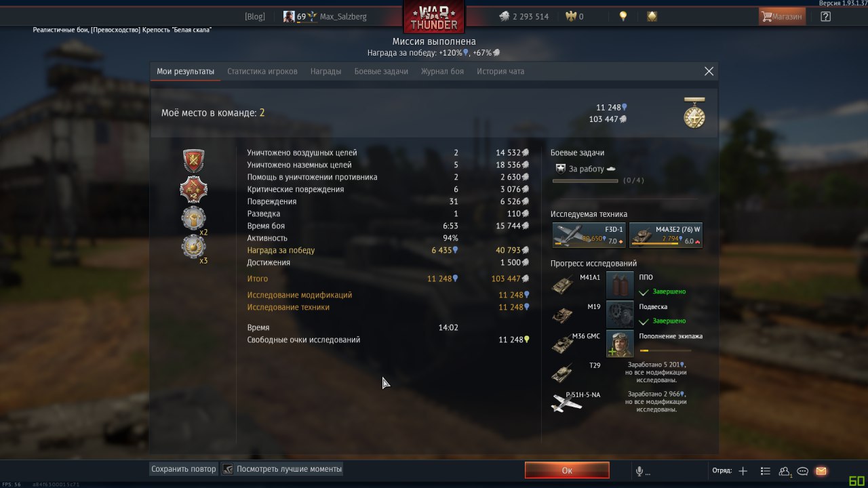Open the chat speech bubble icon
Viewport: 868px width, 488px height.
point(803,470)
